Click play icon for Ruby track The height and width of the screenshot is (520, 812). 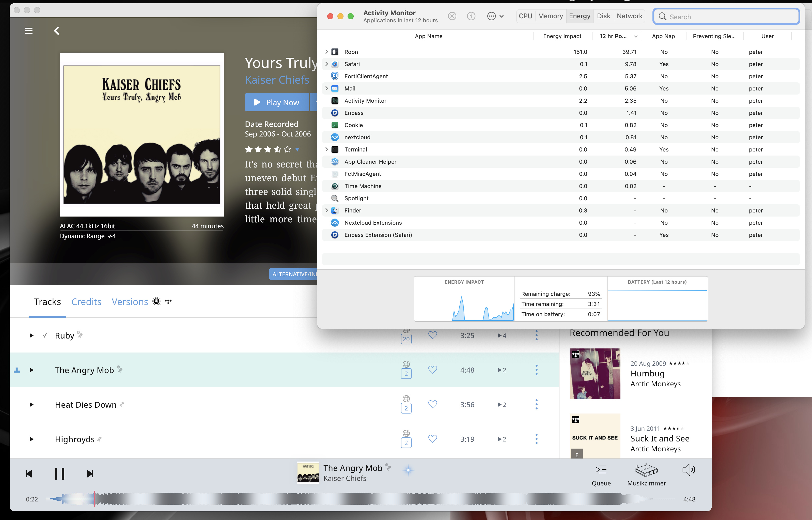[x=32, y=335]
